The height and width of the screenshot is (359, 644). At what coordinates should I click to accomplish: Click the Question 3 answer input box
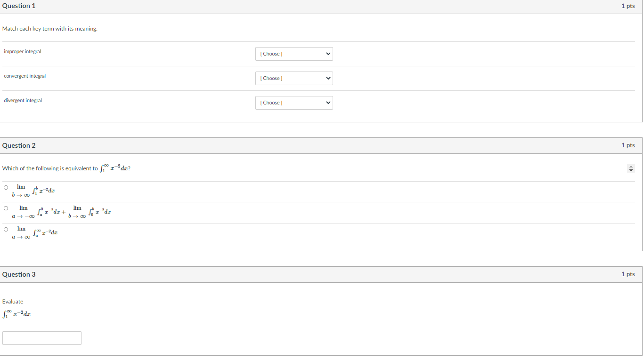point(42,338)
